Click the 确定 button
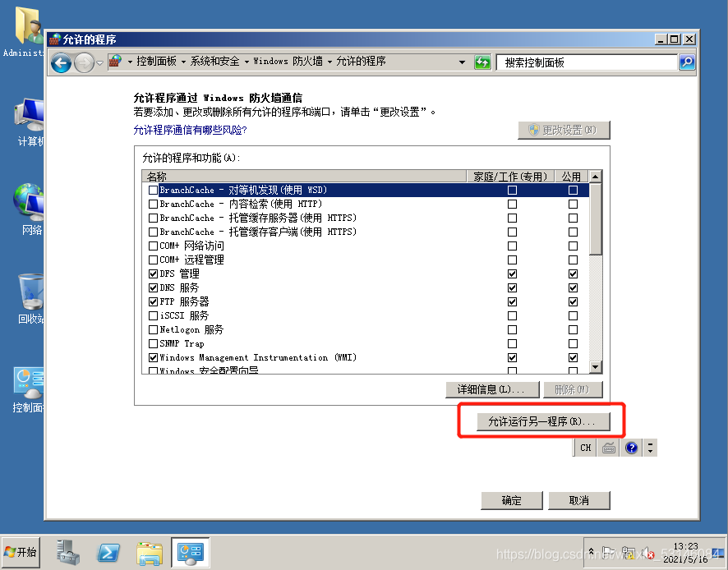The image size is (728, 570). [512, 500]
